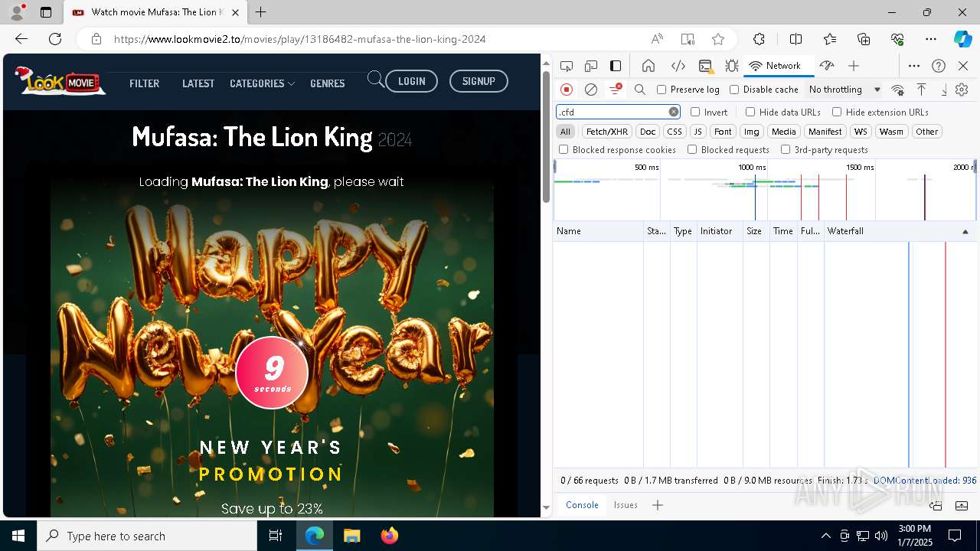The image size is (980, 551).
Task: Launch Firefox from the taskbar
Action: (390, 536)
